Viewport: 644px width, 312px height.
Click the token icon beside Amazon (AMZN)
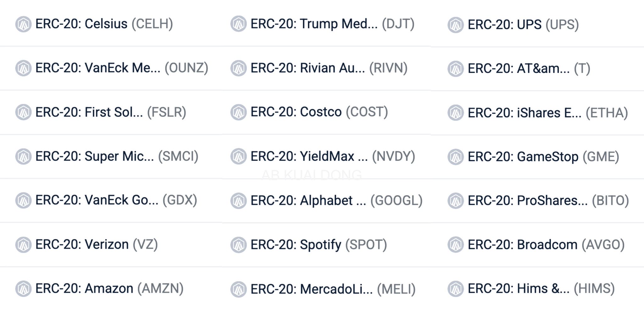[23, 289]
